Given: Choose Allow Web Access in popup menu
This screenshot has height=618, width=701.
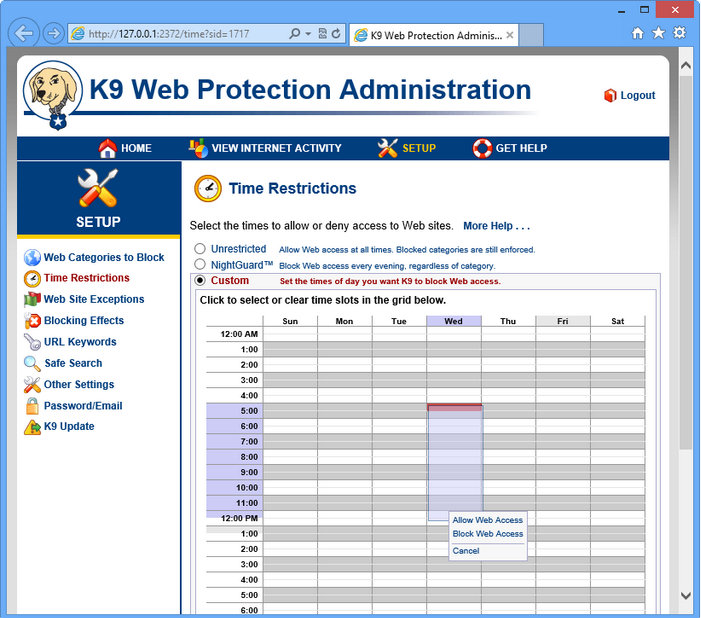Looking at the screenshot, I should click(487, 520).
